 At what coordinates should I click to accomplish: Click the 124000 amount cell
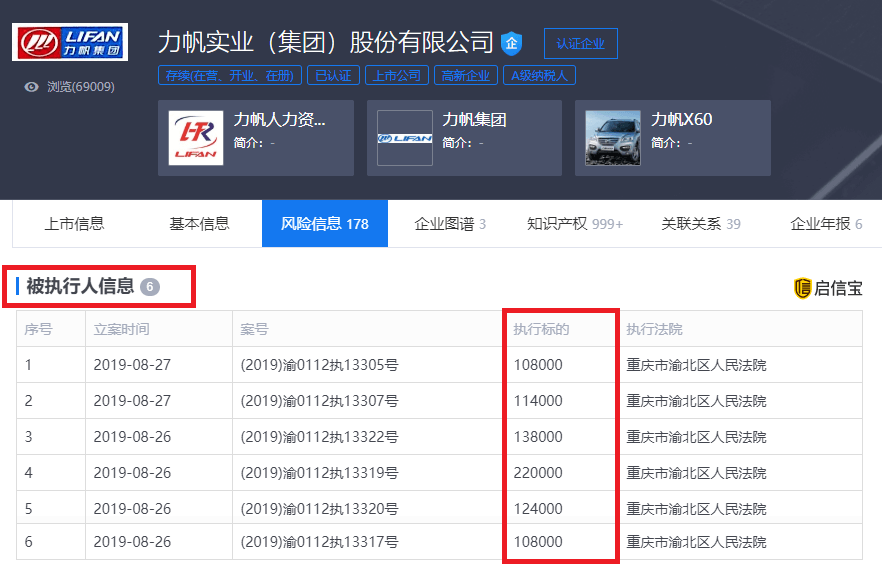(x=538, y=509)
